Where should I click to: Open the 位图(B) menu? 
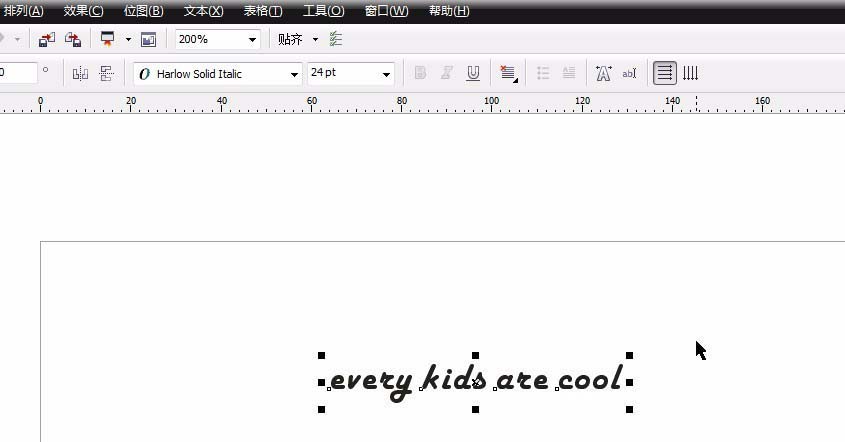[143, 11]
